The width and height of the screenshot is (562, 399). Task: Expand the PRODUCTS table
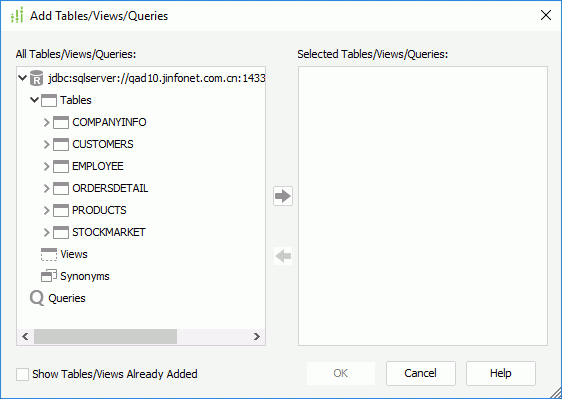[46, 210]
